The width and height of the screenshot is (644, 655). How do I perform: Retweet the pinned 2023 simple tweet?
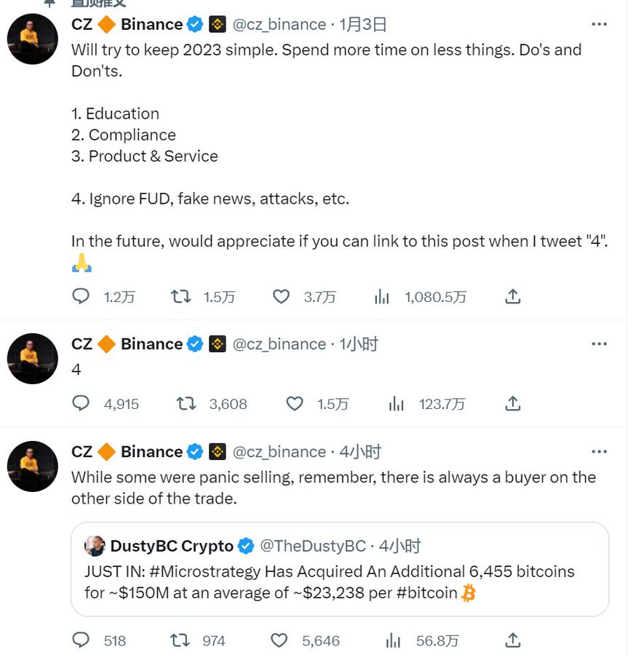181,296
